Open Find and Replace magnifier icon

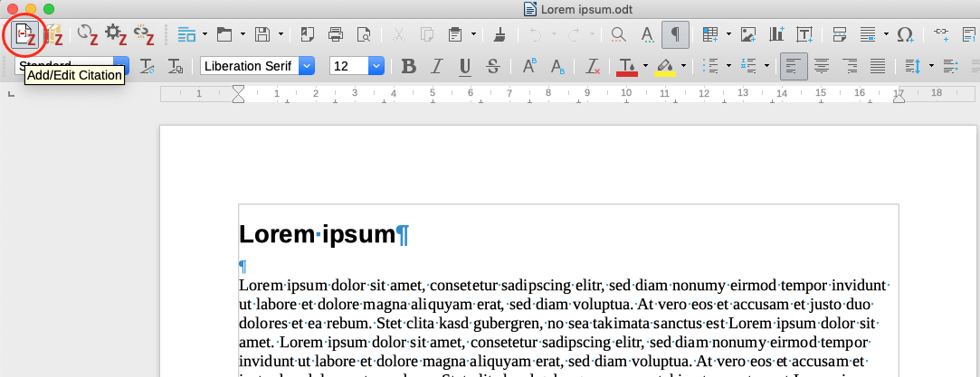click(619, 34)
